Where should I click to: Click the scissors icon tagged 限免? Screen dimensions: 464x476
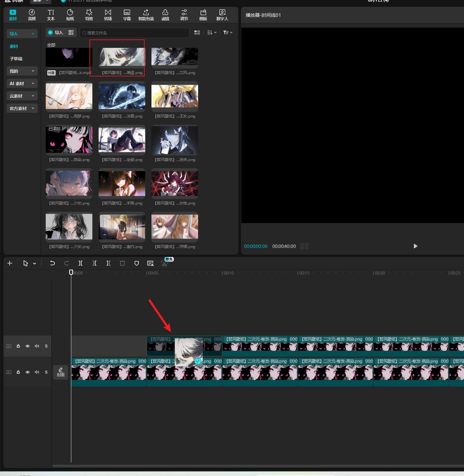point(165,263)
